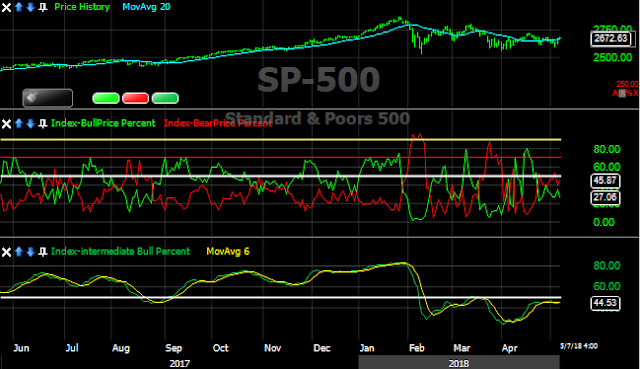Click the dark eraser tool button

tap(48, 98)
